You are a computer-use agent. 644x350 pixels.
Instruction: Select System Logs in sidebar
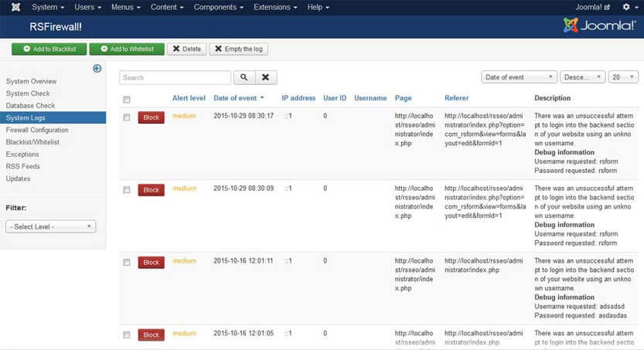[x=53, y=117]
